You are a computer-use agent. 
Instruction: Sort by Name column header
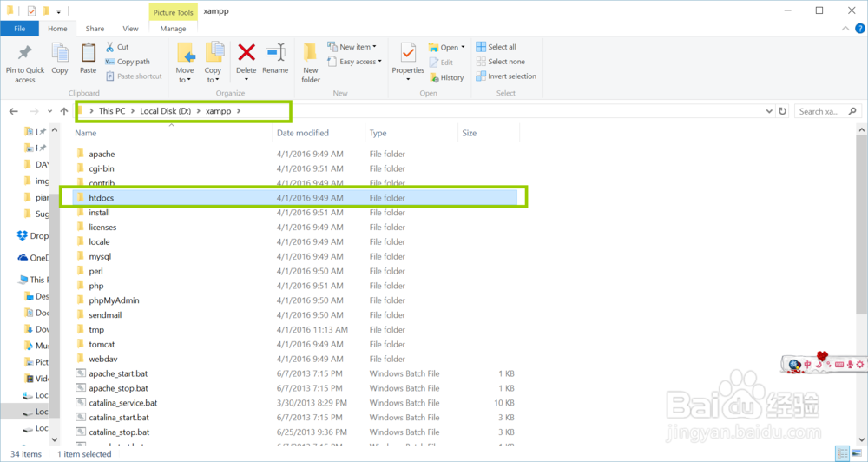tap(86, 133)
